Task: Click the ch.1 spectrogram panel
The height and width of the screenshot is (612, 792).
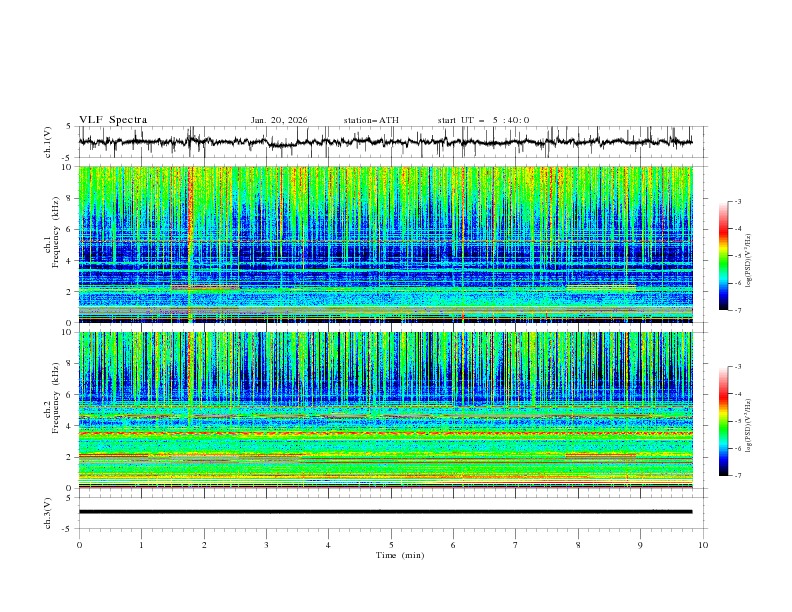Action: tap(385, 244)
